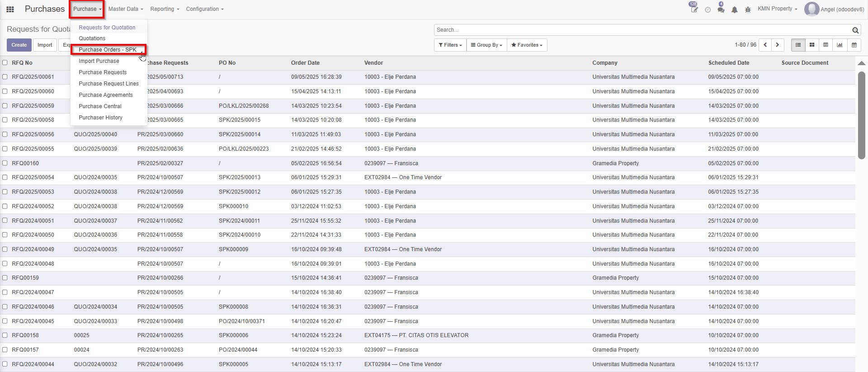Select Import Purchase menu entry

tap(99, 61)
